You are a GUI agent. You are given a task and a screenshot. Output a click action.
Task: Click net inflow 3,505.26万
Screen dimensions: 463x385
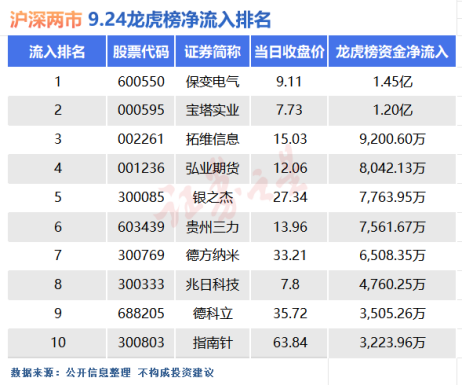[x=392, y=313]
